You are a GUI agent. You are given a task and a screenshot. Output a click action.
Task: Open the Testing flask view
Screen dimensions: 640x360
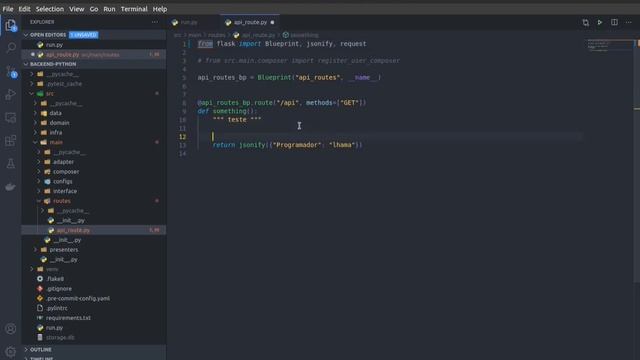click(x=11, y=164)
